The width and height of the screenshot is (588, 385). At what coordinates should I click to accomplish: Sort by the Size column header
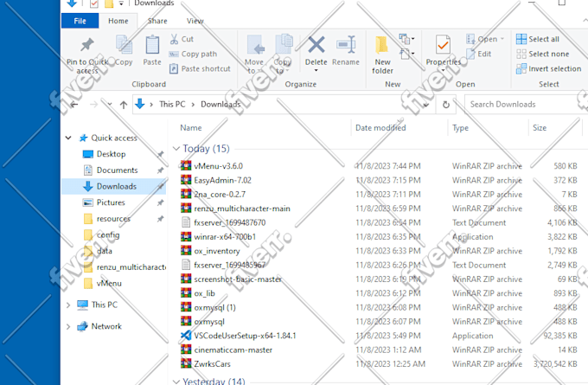pyautogui.click(x=540, y=128)
